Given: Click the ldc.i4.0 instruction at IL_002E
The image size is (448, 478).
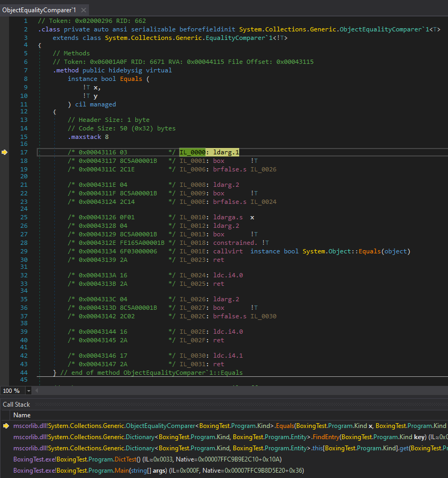Looking at the screenshot, I should click(228, 332).
